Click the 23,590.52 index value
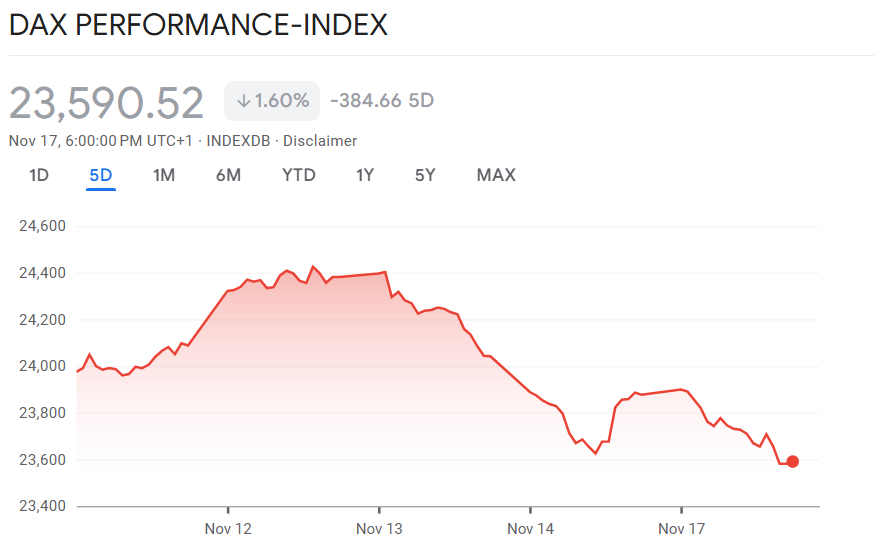The width and height of the screenshot is (874, 544). coord(107,103)
